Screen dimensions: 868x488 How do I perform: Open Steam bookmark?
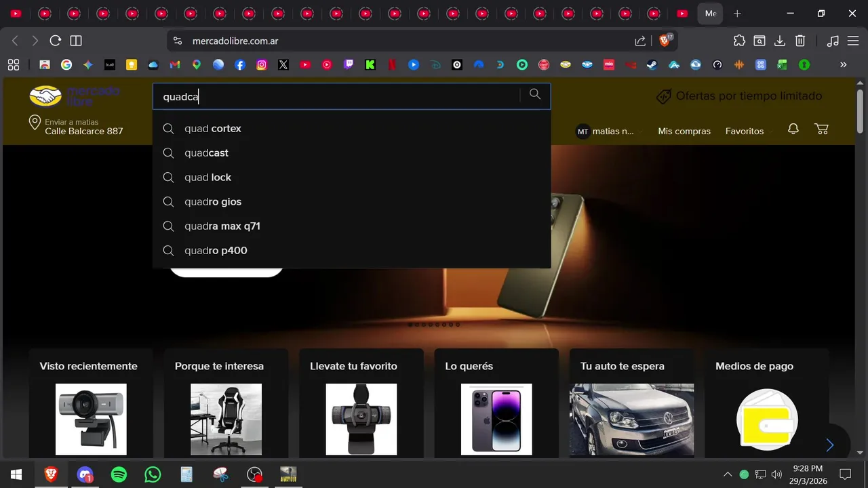(x=652, y=65)
